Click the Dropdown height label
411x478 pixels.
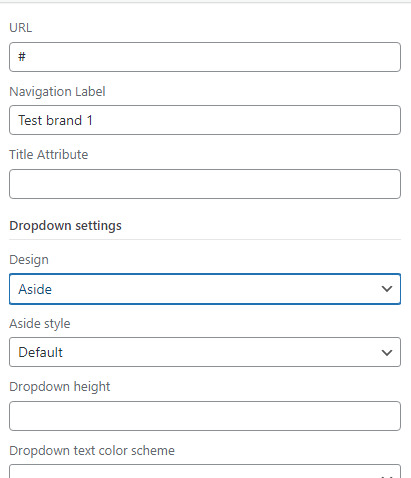coord(60,387)
